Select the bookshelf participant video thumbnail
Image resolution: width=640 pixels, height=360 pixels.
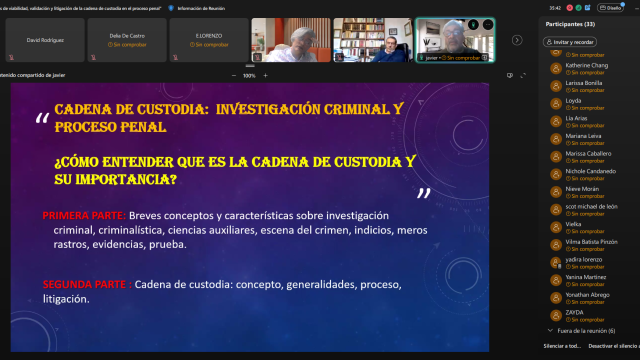pos(373,40)
